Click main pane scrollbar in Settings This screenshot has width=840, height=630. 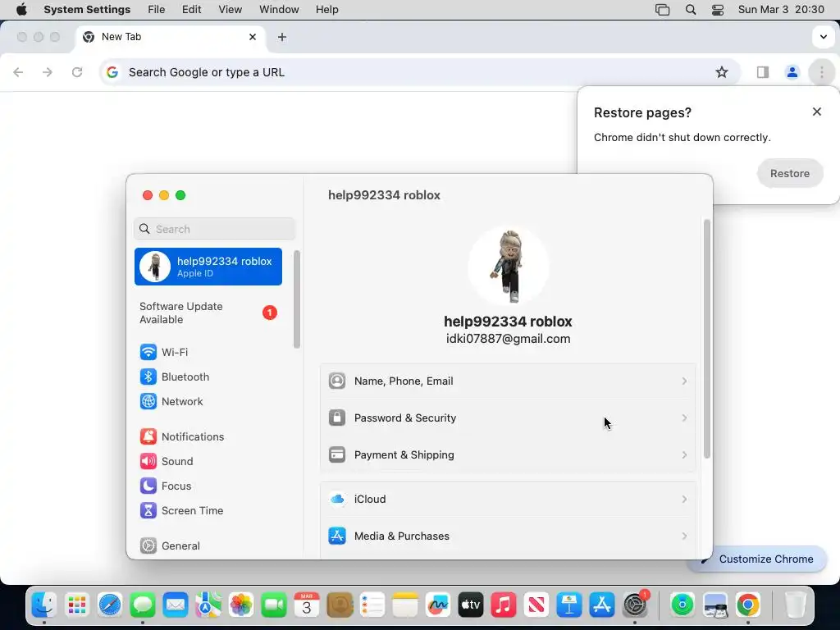(x=706, y=339)
